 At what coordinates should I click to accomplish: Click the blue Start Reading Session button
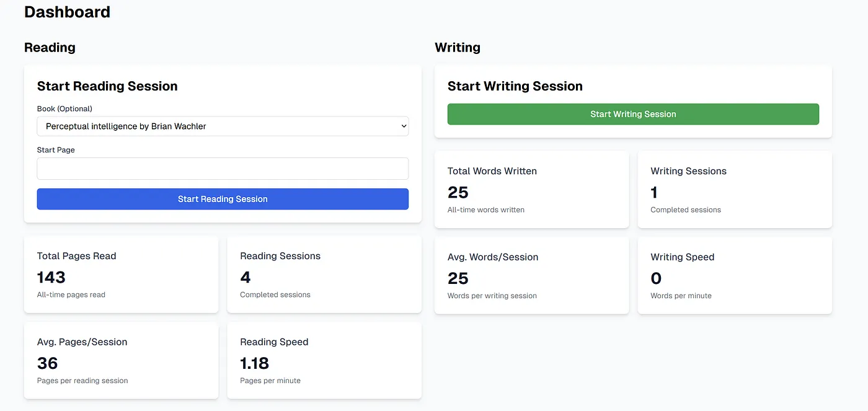[x=223, y=199]
